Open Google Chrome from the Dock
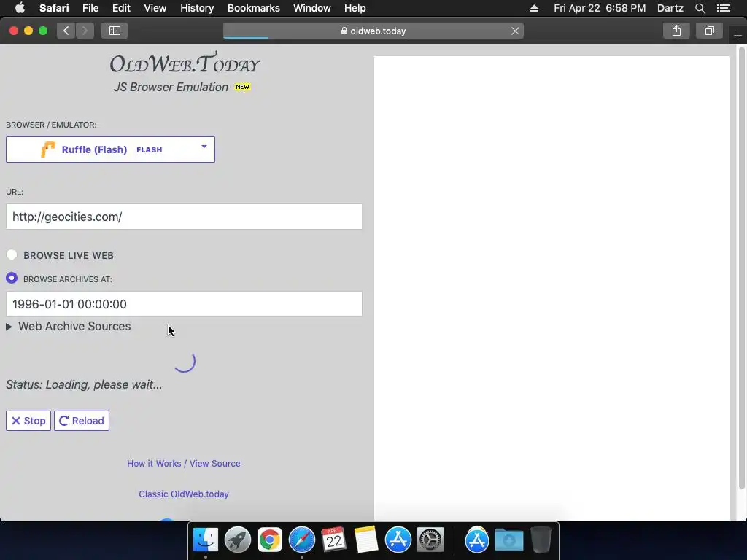 pyautogui.click(x=270, y=540)
